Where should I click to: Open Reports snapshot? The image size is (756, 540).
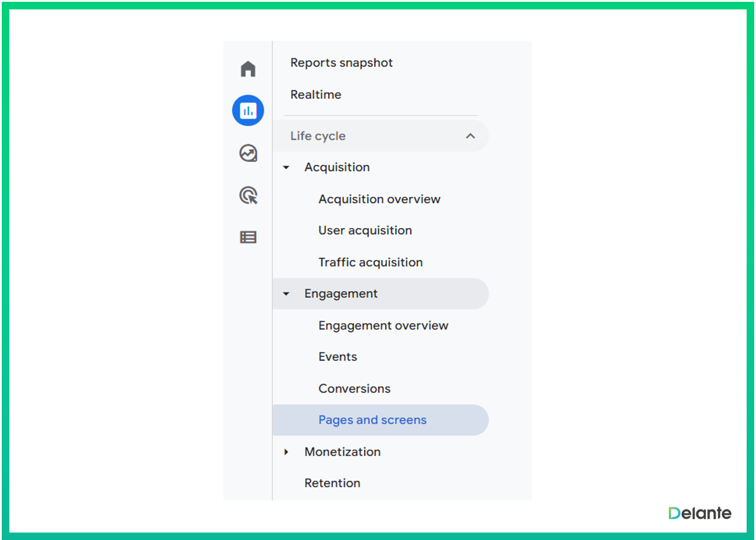click(341, 63)
